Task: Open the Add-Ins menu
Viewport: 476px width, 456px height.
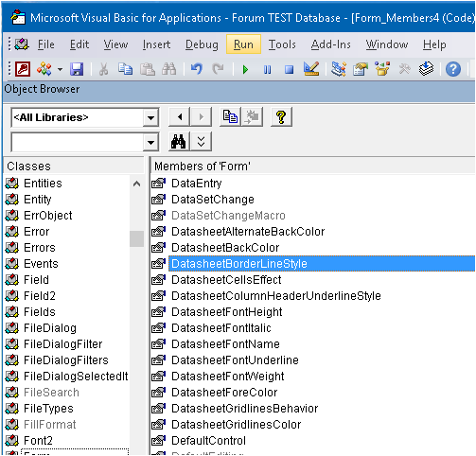Action: 331,44
